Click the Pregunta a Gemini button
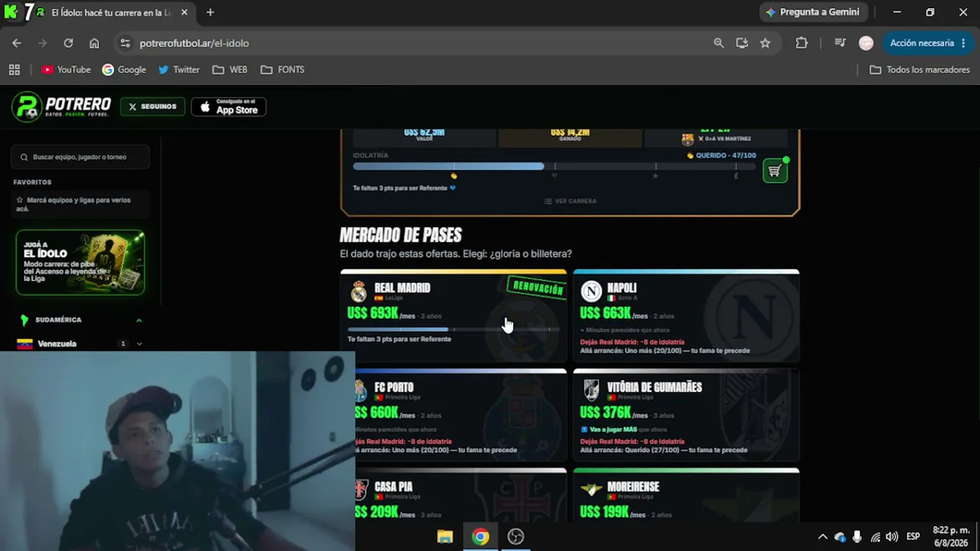The image size is (980, 551). (x=813, y=12)
